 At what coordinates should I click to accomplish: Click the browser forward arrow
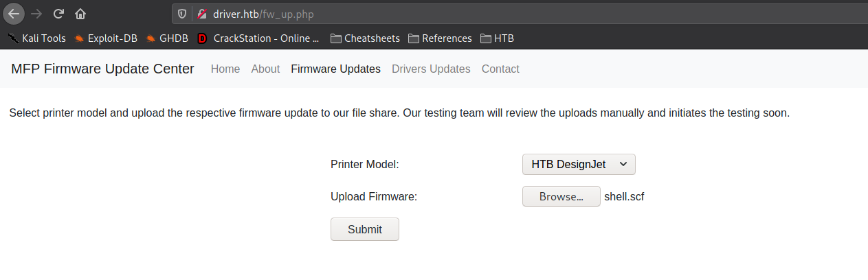click(36, 13)
